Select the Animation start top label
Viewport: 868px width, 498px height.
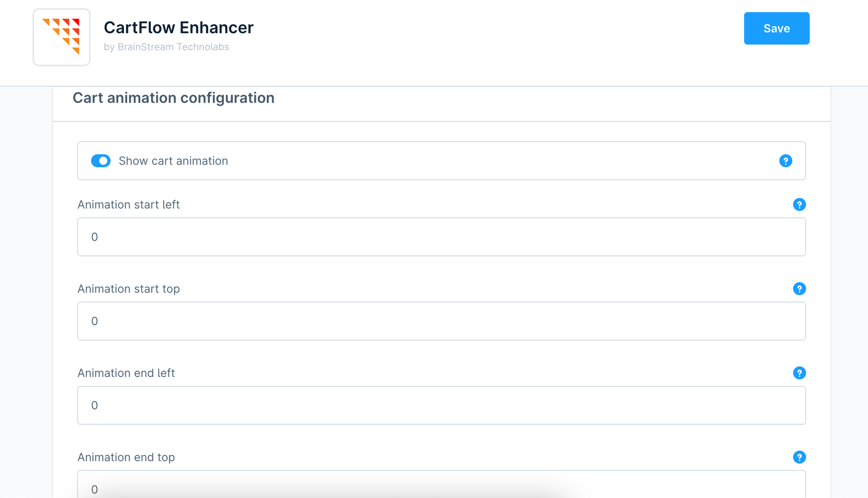(x=128, y=289)
